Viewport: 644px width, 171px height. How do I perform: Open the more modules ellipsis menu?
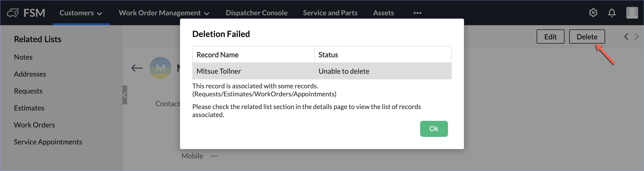417,13
